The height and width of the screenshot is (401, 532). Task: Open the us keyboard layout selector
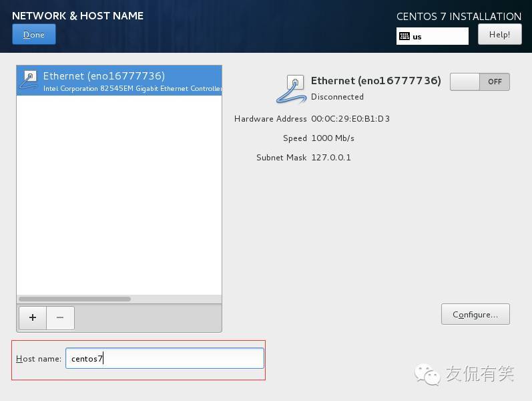click(x=433, y=36)
